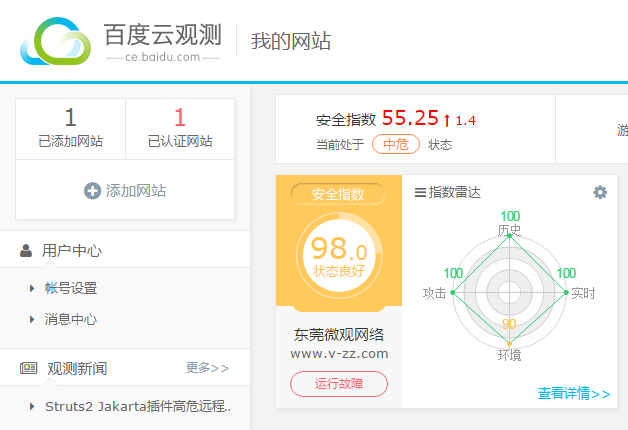Click the 东莞微观网络 site name
The image size is (628, 430).
(x=339, y=335)
